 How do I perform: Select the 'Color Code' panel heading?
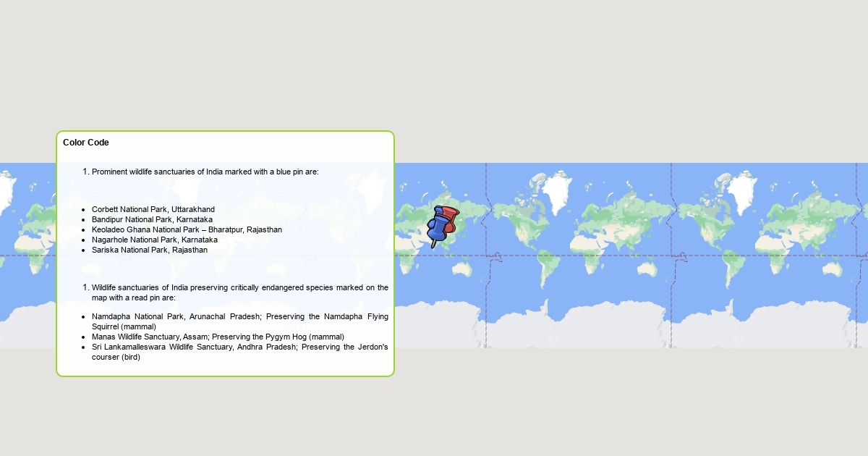pos(86,143)
